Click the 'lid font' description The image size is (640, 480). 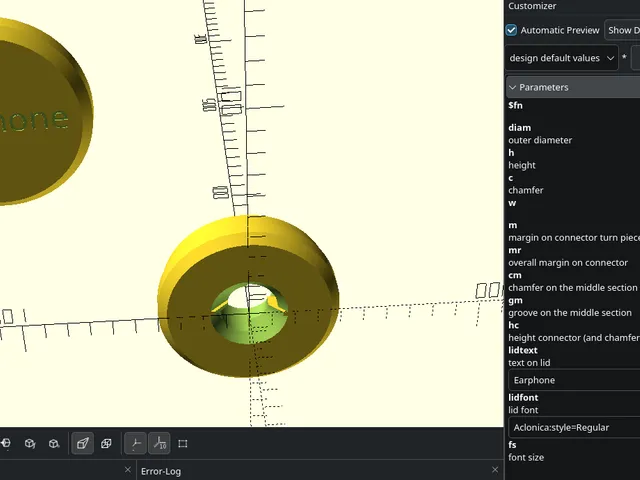pyautogui.click(x=523, y=410)
